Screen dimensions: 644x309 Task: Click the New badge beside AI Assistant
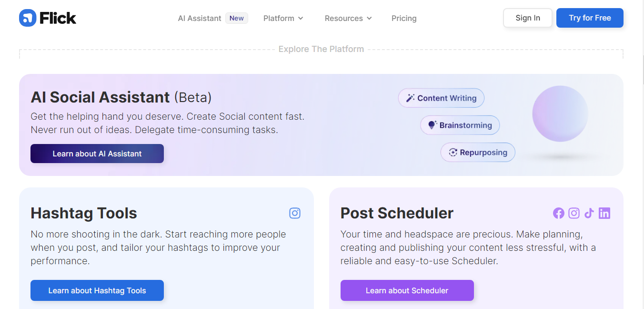[237, 18]
